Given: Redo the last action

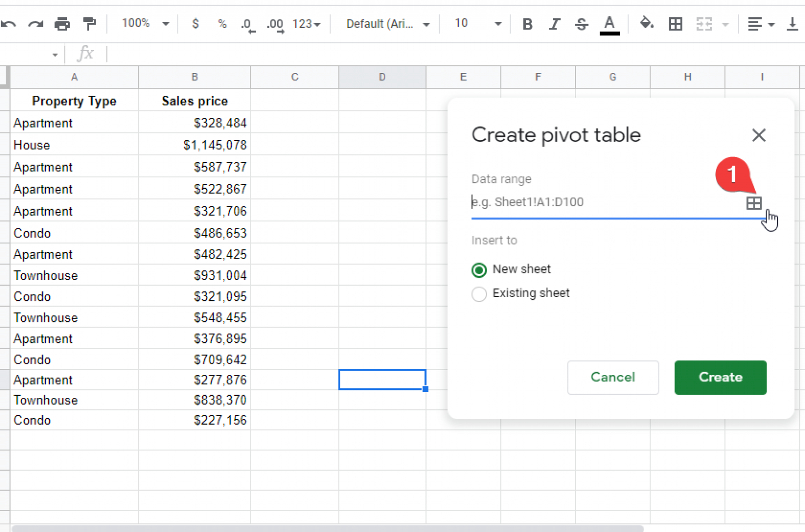Looking at the screenshot, I should click(x=35, y=24).
